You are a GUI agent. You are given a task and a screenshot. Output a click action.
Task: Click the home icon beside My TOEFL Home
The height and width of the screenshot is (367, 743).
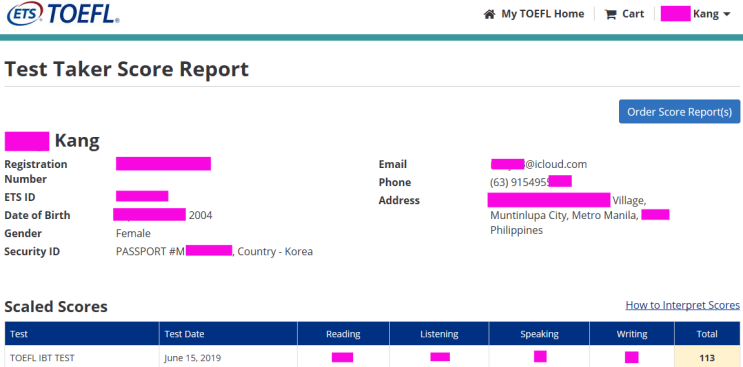pyautogui.click(x=489, y=14)
